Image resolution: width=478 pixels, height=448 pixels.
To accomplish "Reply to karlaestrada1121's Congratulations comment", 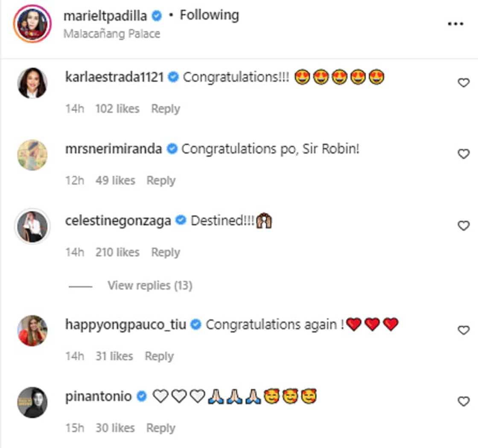I will click(x=166, y=109).
